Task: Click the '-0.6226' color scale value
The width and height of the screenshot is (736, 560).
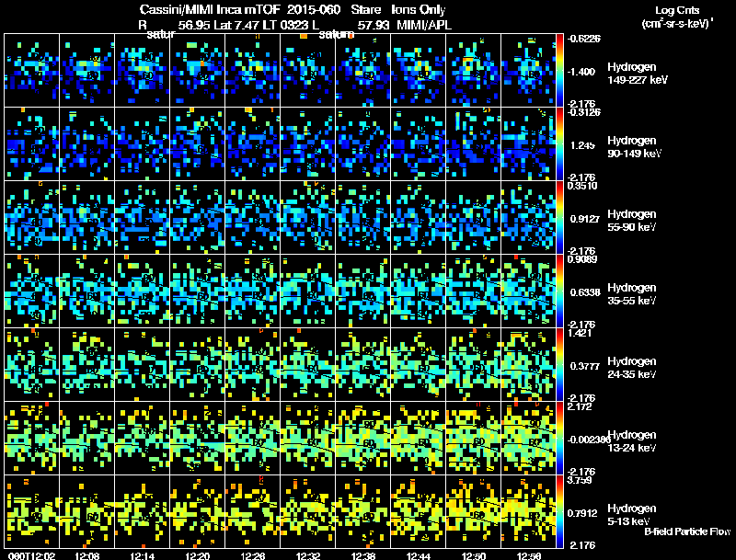Action: click(x=583, y=39)
